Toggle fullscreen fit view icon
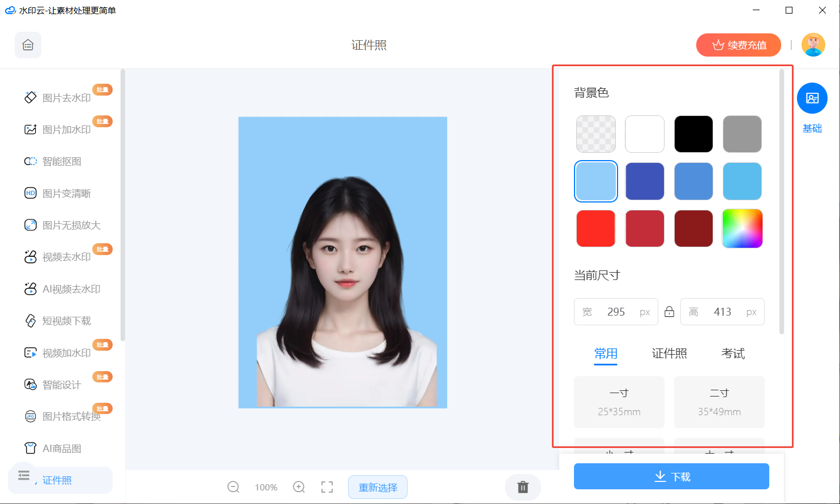The image size is (840, 504). 327,487
